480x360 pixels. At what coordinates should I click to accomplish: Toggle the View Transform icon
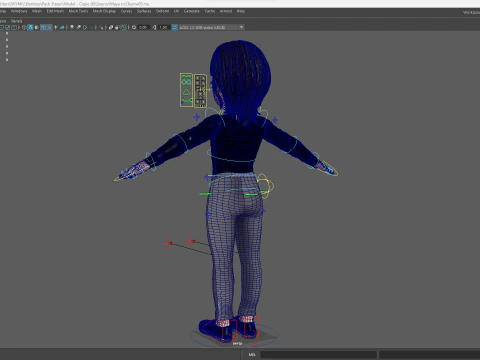coord(174,27)
